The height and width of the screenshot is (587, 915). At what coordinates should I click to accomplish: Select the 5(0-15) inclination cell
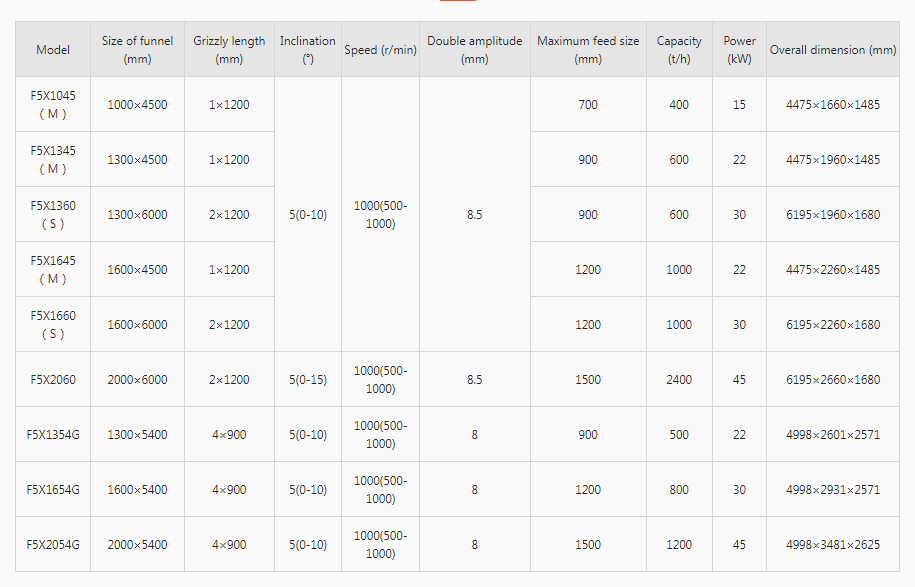pos(307,380)
